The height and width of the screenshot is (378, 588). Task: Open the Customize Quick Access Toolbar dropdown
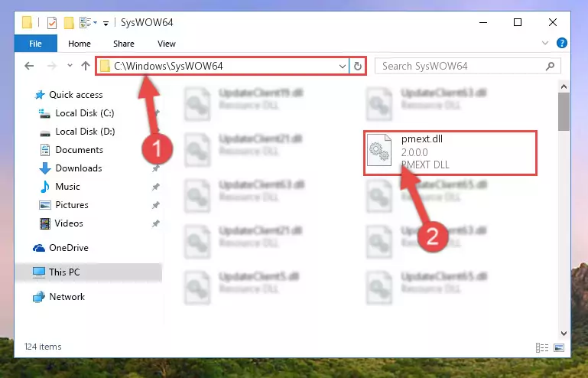(x=106, y=24)
